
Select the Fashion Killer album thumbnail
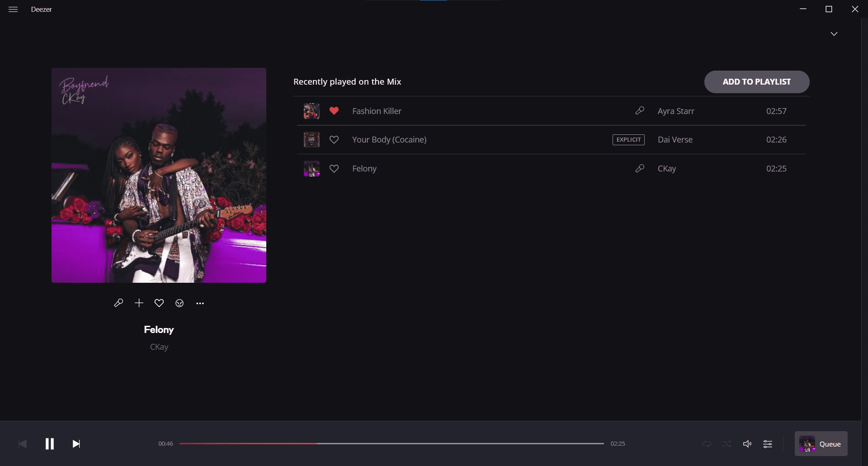pos(311,111)
